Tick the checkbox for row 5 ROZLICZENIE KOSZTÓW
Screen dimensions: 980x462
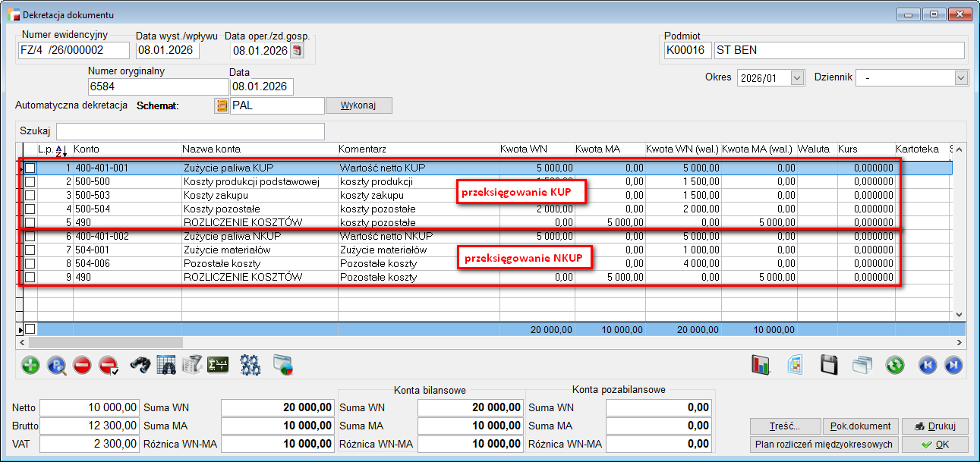click(30, 223)
